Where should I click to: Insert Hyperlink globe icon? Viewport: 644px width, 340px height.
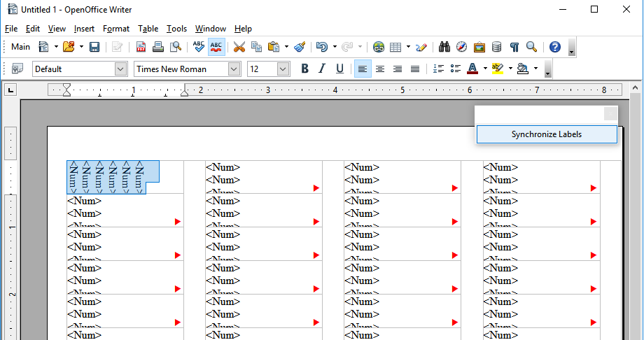point(378,47)
